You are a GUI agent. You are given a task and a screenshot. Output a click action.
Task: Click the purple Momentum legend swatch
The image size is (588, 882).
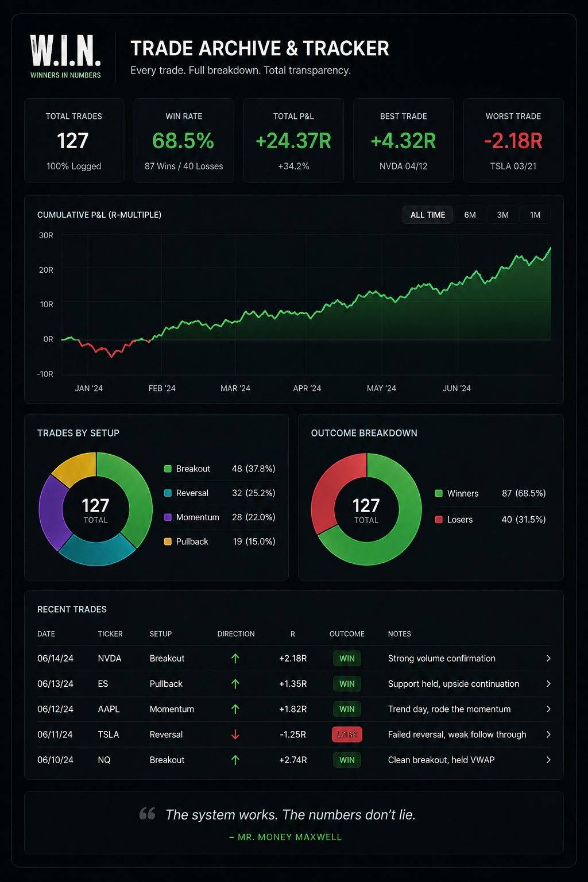(x=168, y=517)
